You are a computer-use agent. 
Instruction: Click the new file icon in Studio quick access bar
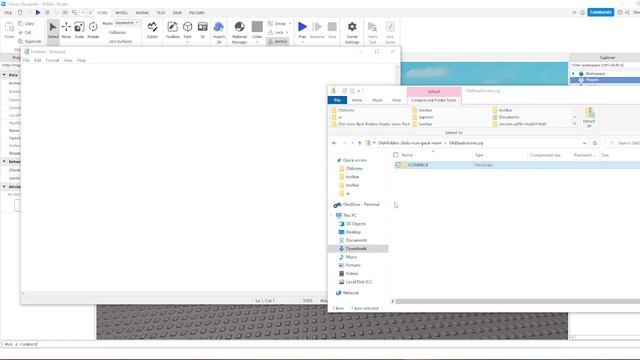click(20, 13)
